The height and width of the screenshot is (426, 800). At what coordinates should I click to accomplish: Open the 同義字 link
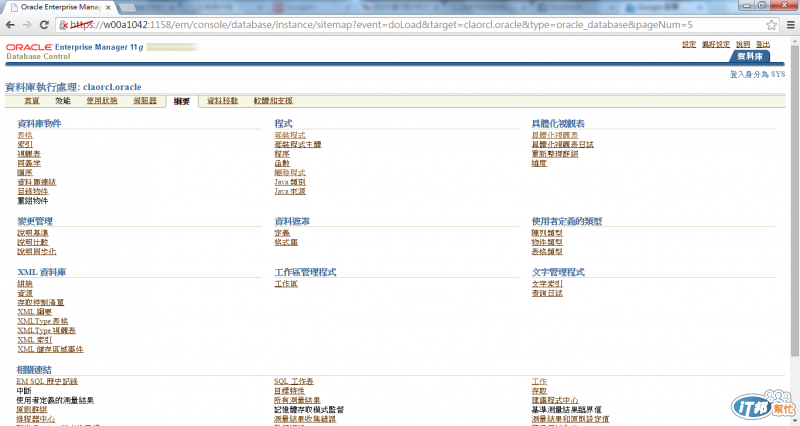point(29,163)
